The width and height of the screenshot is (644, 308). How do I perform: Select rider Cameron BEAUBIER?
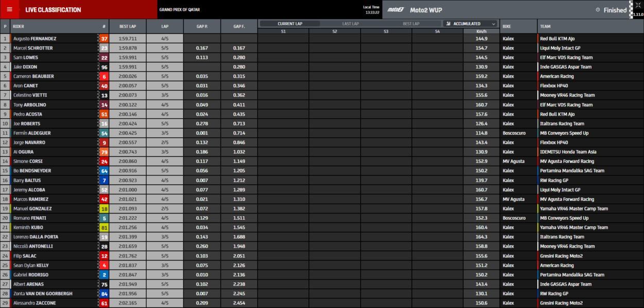point(33,76)
